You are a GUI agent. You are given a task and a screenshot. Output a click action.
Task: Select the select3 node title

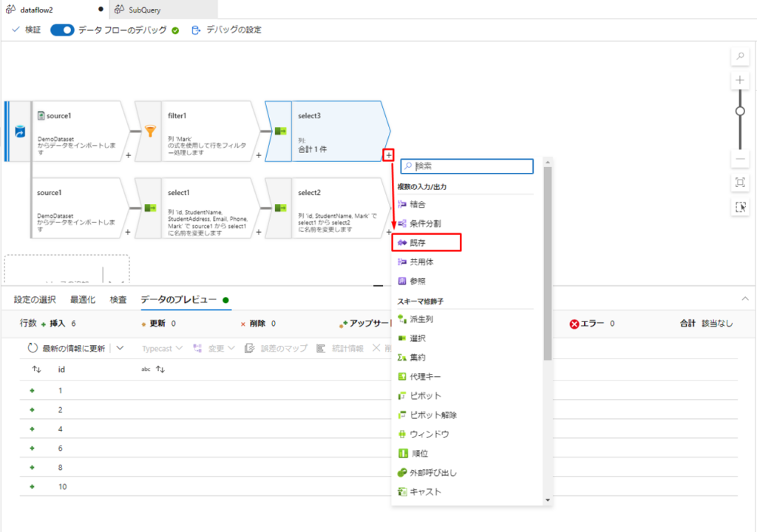pos(309,116)
